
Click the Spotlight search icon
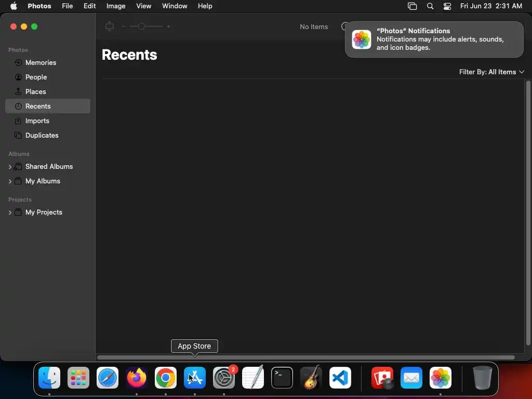[x=430, y=6]
